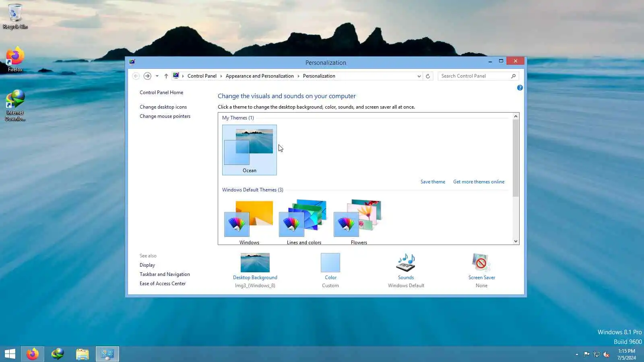
Task: Minimize the Personalization window
Action: point(490,61)
